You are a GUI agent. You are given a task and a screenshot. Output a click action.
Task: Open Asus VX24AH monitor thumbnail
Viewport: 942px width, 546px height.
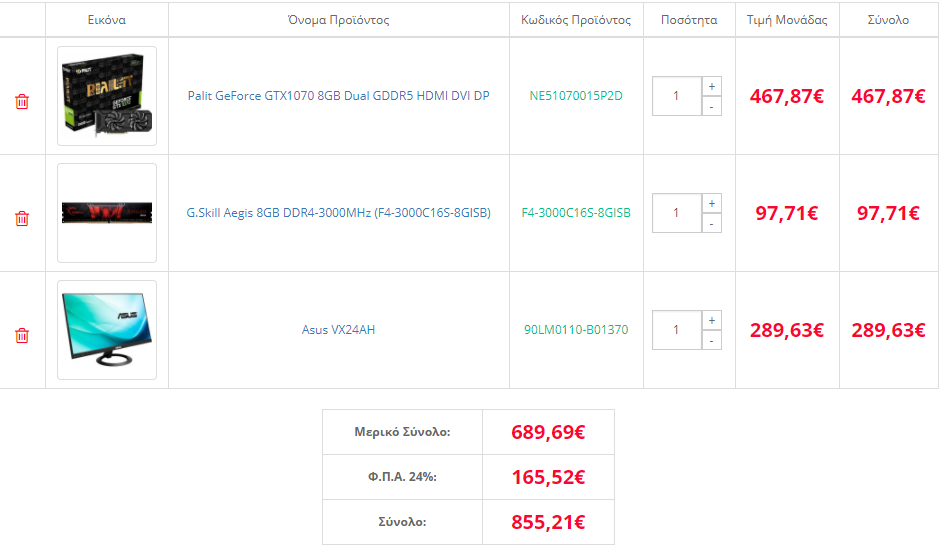[107, 330]
